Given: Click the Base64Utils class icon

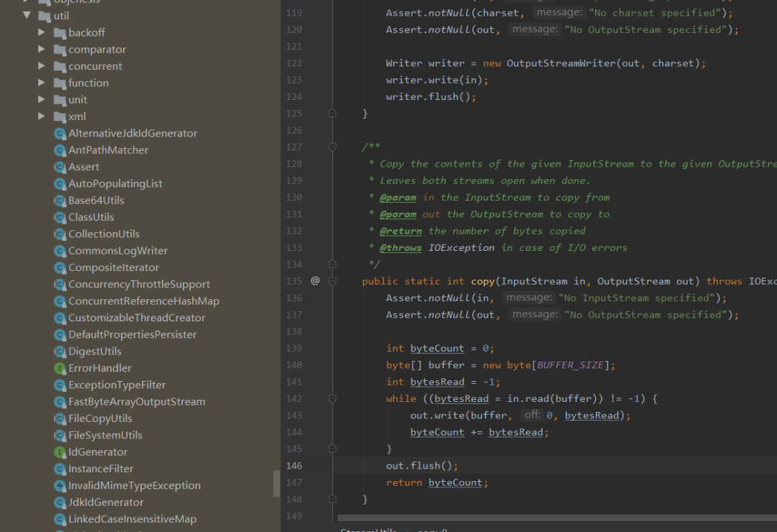Looking at the screenshot, I should tap(59, 200).
